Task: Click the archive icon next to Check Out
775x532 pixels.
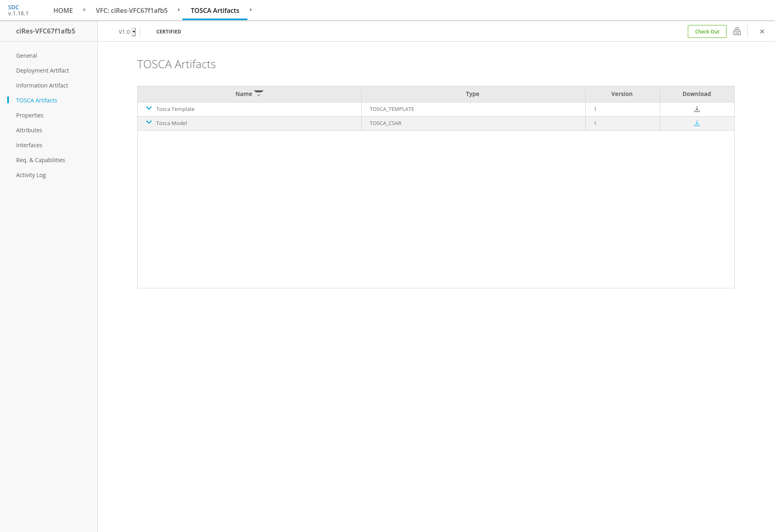Action: tap(737, 31)
